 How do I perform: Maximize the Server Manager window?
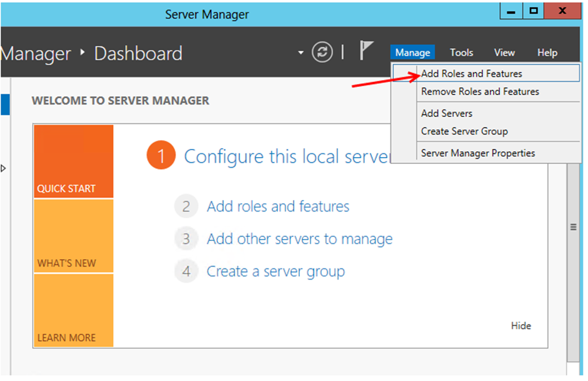pos(533,11)
